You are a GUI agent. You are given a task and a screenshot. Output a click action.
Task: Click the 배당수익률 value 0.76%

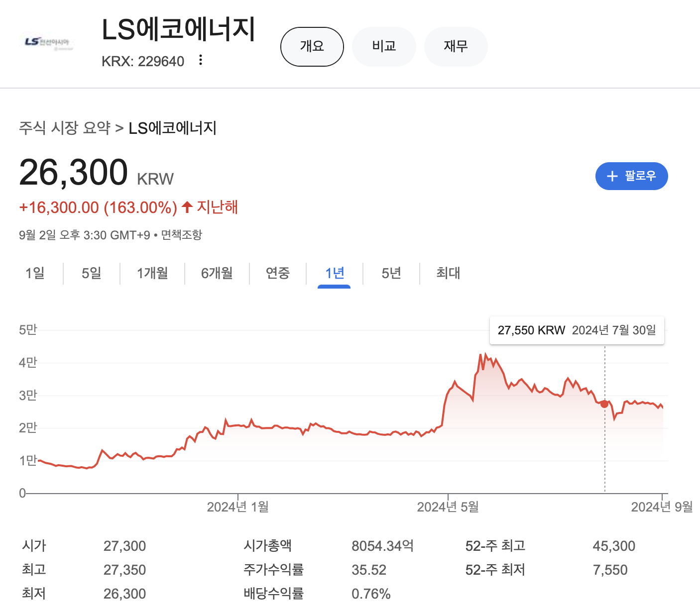[371, 594]
